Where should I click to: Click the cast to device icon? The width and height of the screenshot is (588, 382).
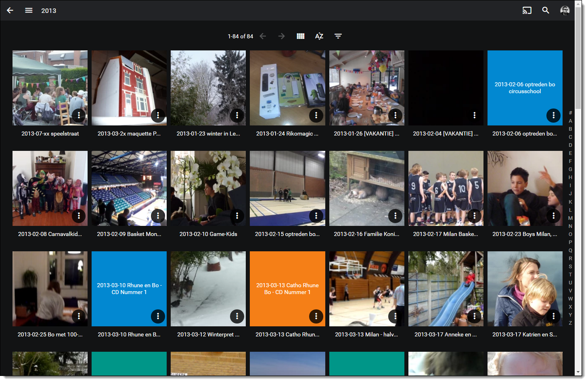click(527, 10)
